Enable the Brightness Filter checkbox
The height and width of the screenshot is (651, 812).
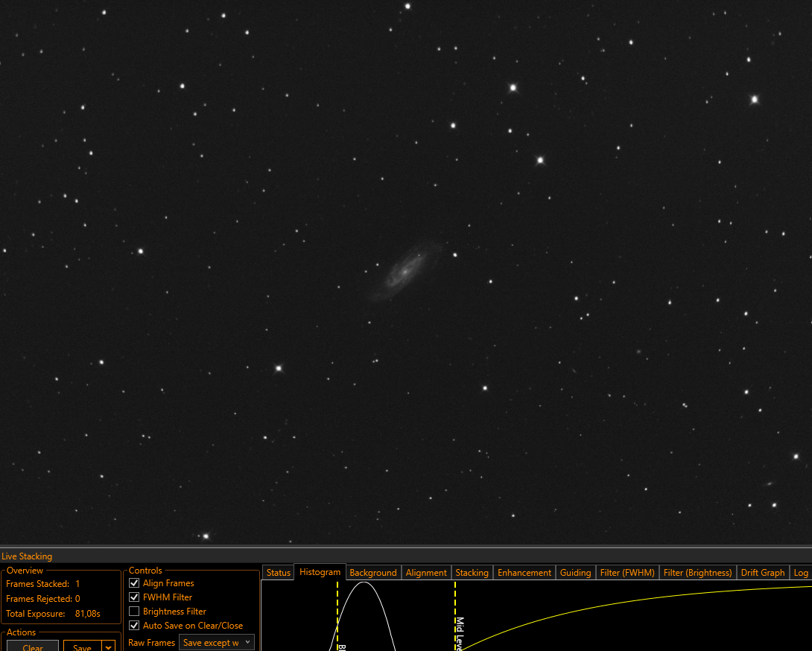pos(134,611)
